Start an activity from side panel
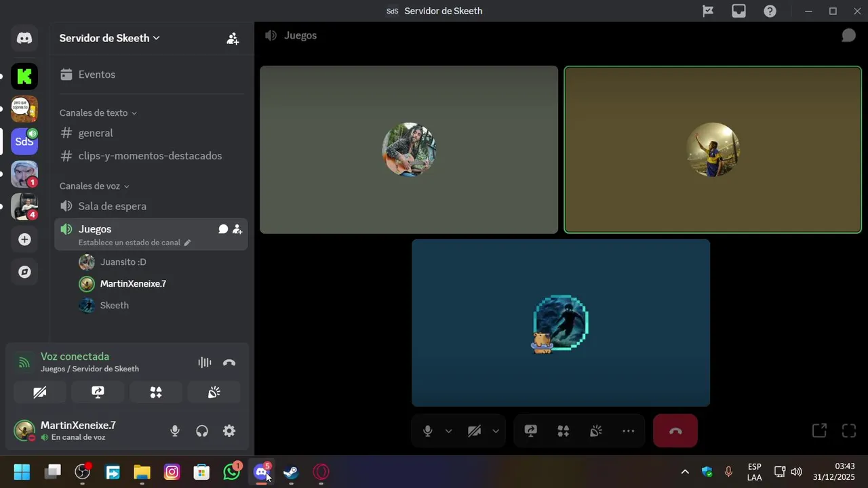Viewport: 868px width, 488px height. (156, 392)
